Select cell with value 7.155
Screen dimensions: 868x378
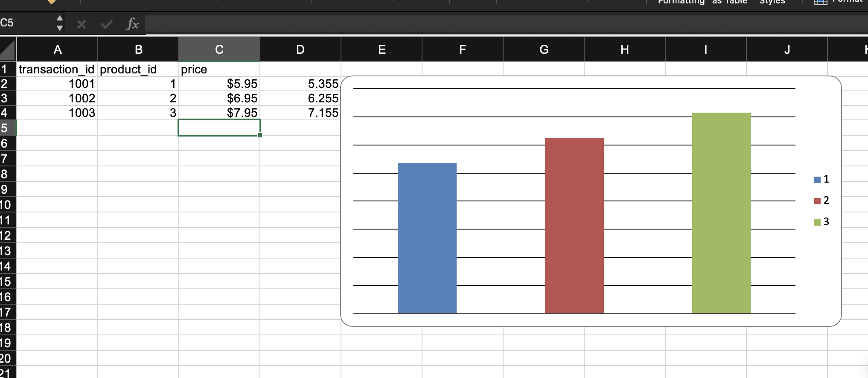[x=300, y=113]
